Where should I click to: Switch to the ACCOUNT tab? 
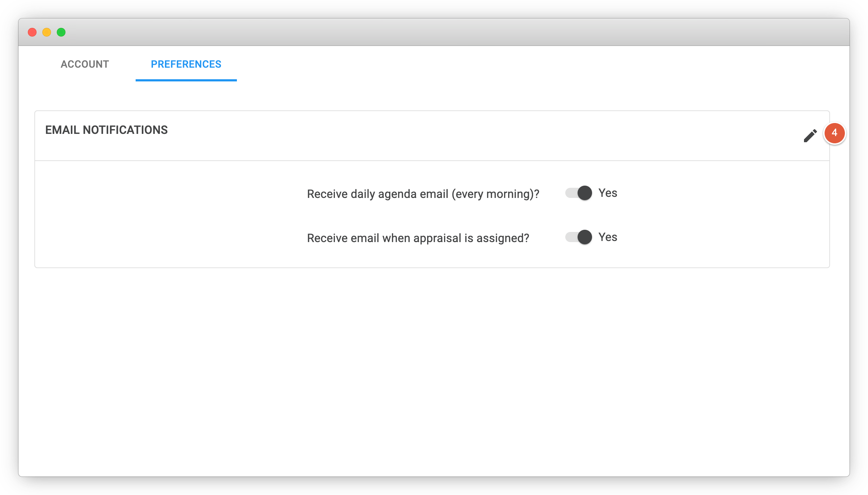click(85, 64)
